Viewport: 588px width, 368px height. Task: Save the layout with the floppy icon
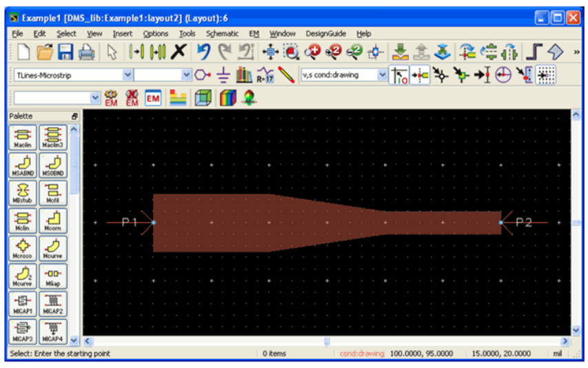(x=65, y=52)
